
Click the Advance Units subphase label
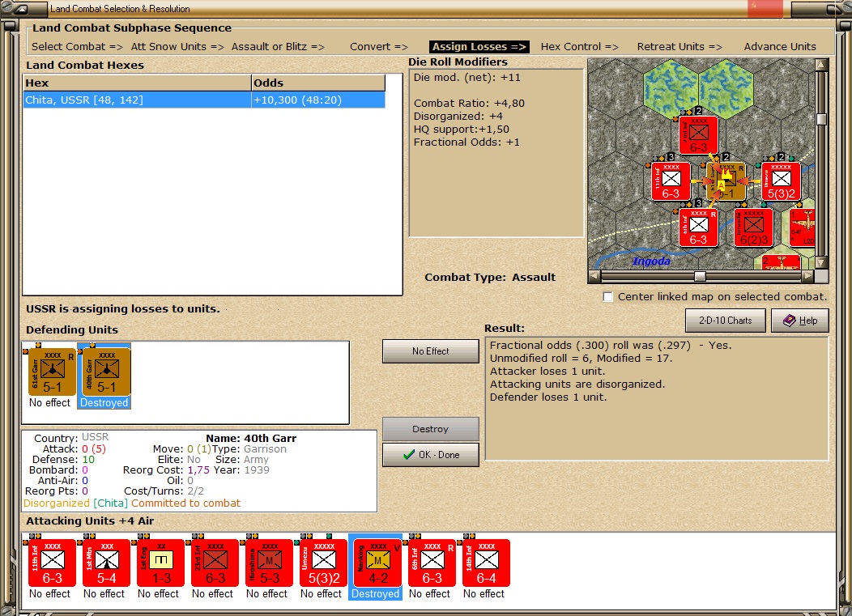pyautogui.click(x=780, y=47)
